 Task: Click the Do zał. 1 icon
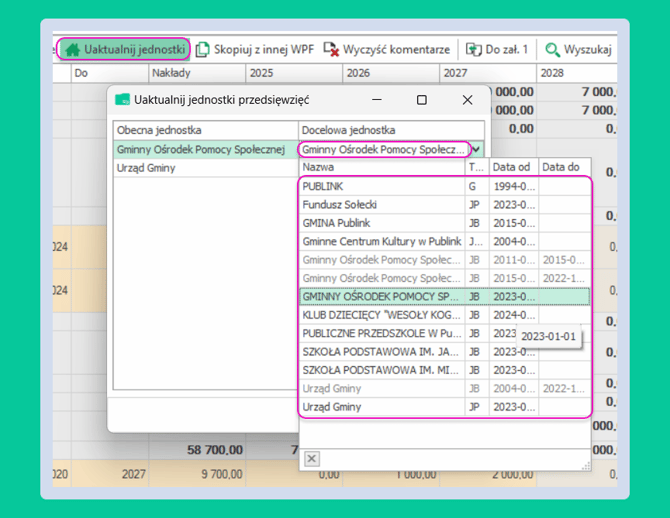click(473, 50)
